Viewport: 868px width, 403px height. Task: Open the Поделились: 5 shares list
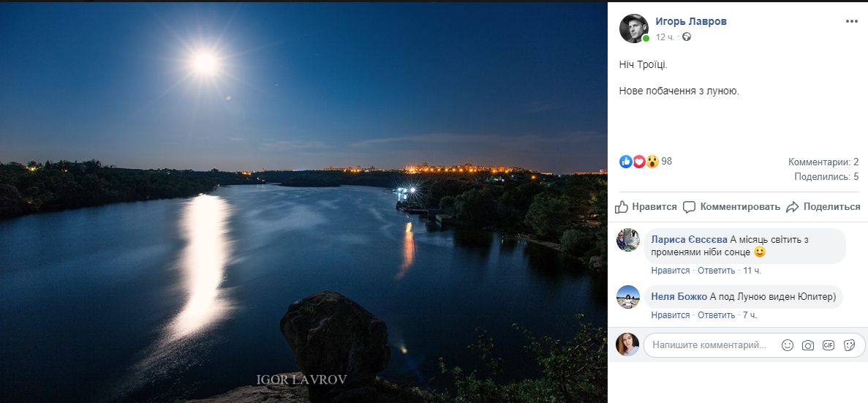coord(826,176)
